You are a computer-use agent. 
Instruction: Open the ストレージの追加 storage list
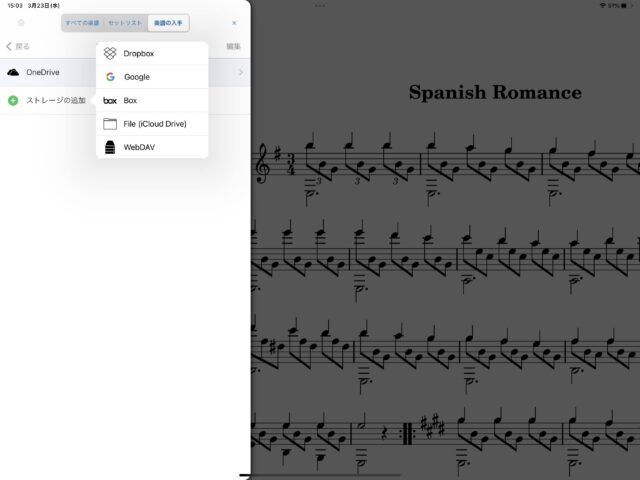[x=55, y=100]
